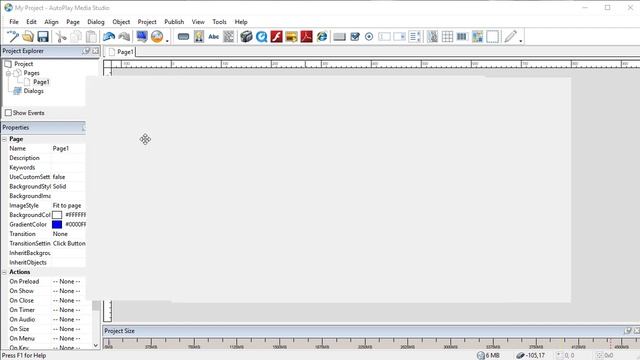The image size is (640, 360).
Task: Open the Publish menu
Action: click(x=174, y=22)
